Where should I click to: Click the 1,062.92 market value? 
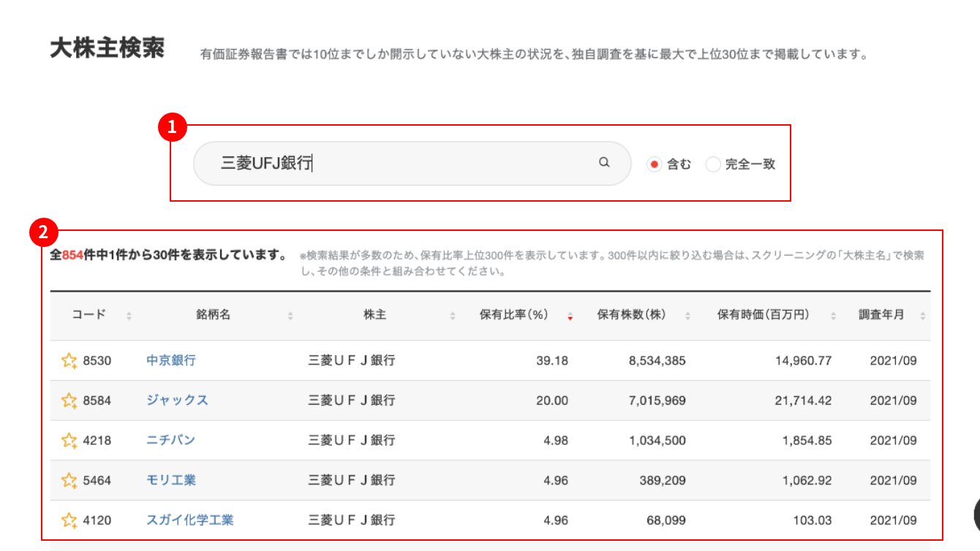coord(809,480)
